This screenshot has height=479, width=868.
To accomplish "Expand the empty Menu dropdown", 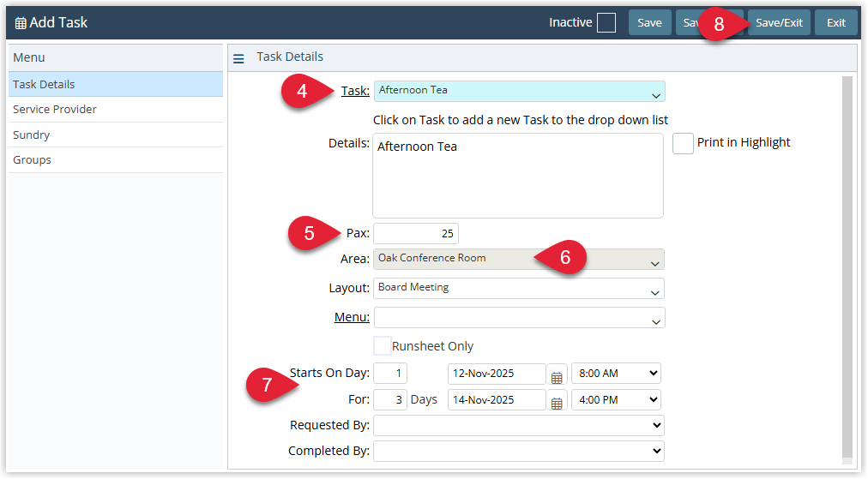I will tap(519, 318).
